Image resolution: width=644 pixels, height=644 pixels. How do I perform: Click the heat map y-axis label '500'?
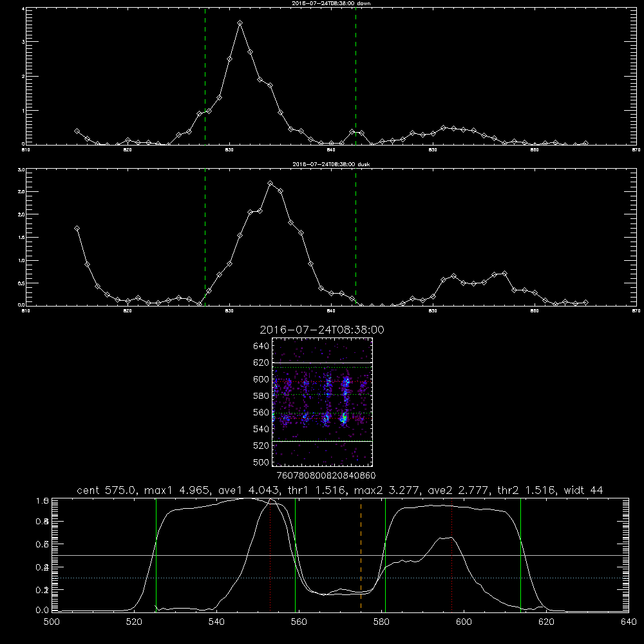pyautogui.click(x=261, y=462)
